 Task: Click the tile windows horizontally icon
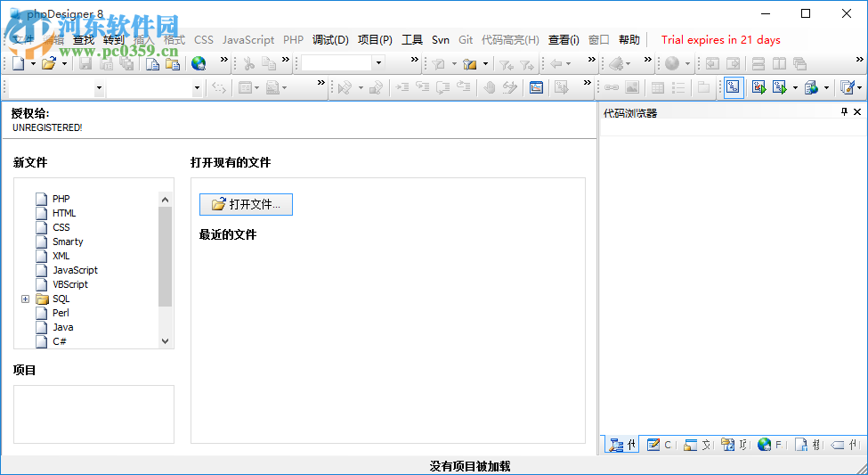[x=758, y=64]
